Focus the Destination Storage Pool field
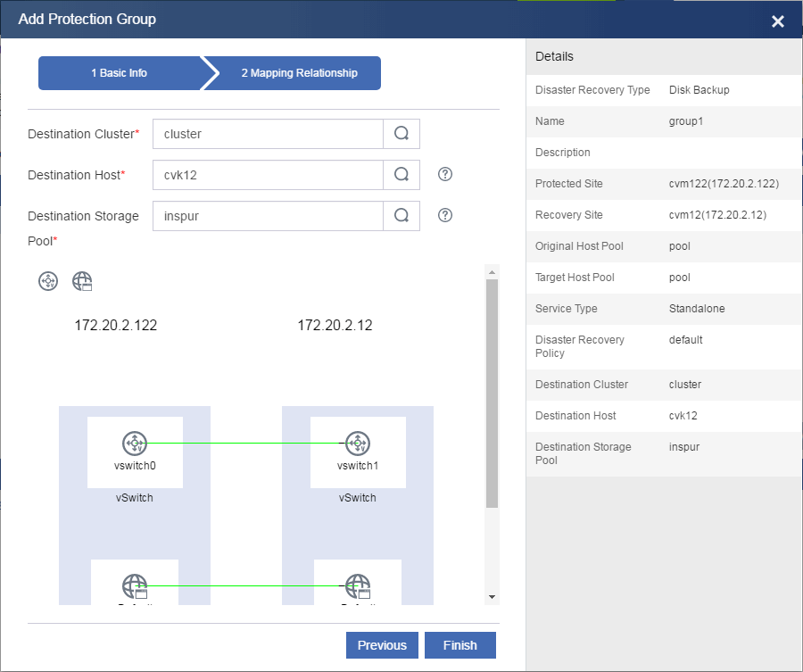 coord(268,216)
